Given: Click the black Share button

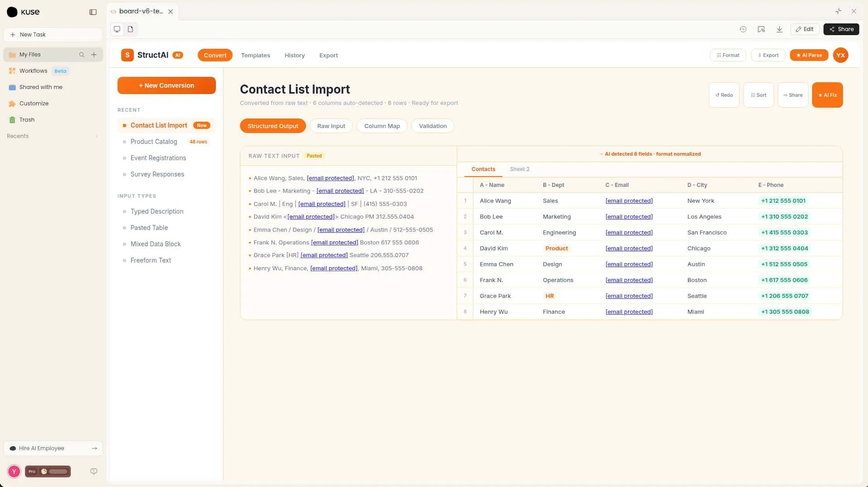Looking at the screenshot, I should pos(841,29).
